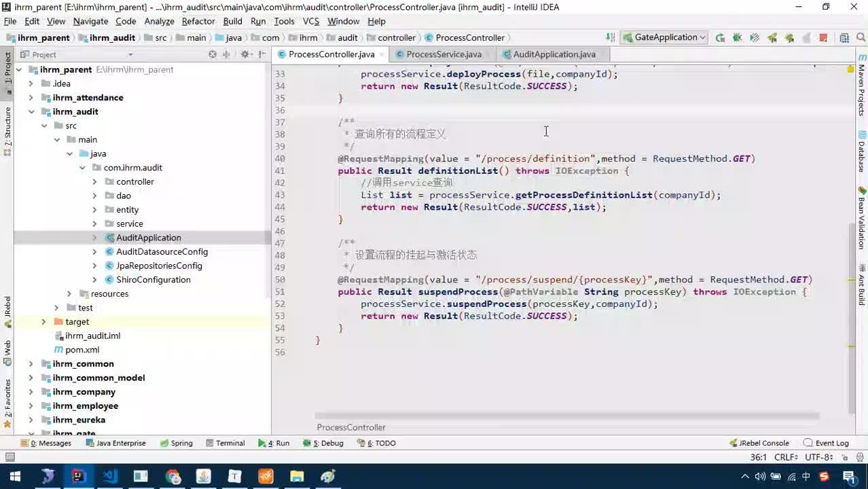This screenshot has width=868, height=489.
Task: Click the Windows Start button
Action: coord(15,476)
